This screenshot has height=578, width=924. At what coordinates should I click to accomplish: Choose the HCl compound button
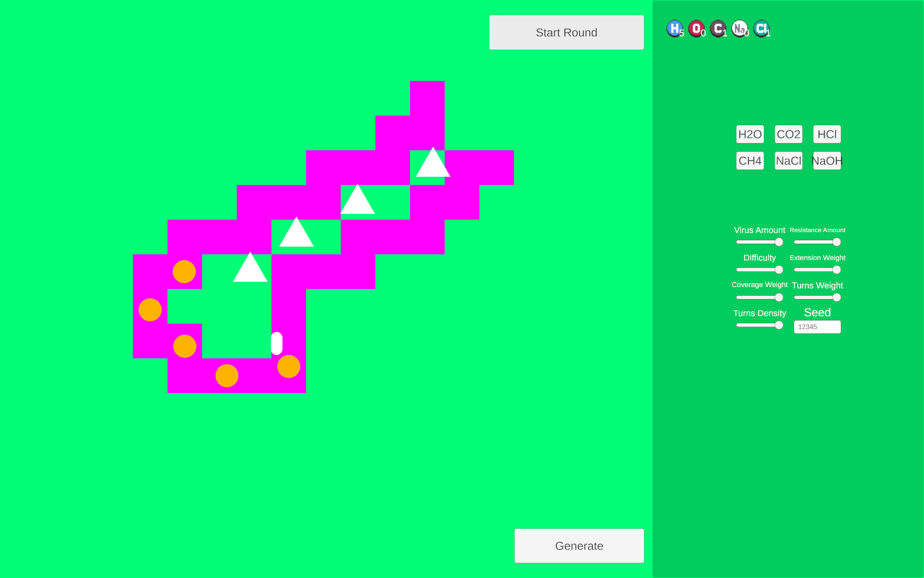click(827, 134)
